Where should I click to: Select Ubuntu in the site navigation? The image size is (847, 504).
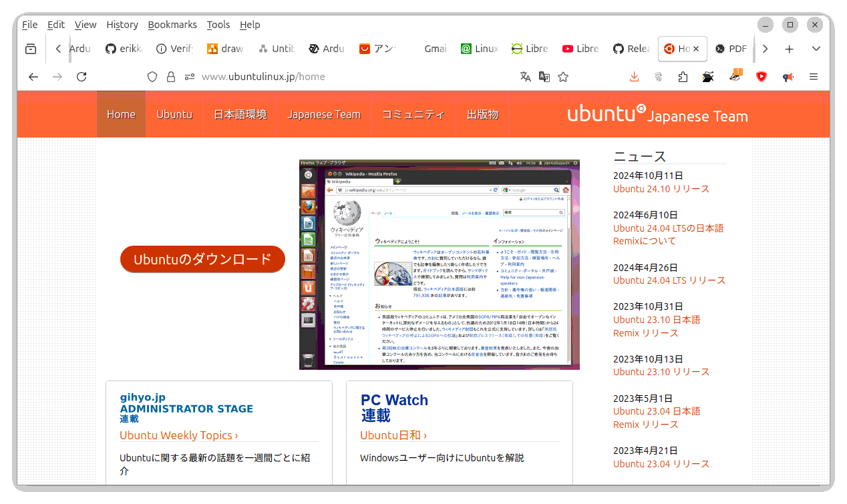pyautogui.click(x=174, y=114)
